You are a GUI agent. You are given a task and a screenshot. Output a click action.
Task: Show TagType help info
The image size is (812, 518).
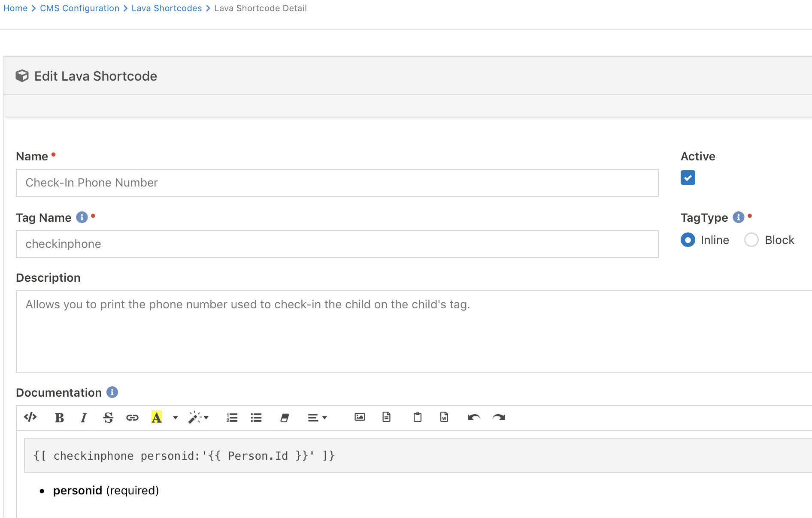click(x=738, y=217)
